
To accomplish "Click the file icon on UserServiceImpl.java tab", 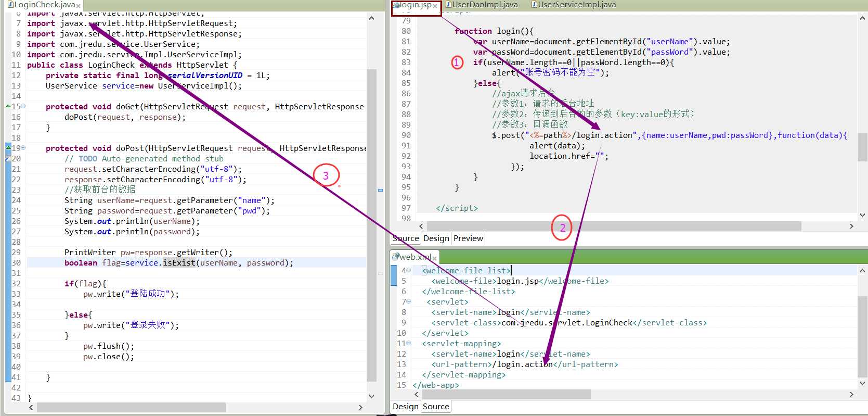I will coord(534,5).
